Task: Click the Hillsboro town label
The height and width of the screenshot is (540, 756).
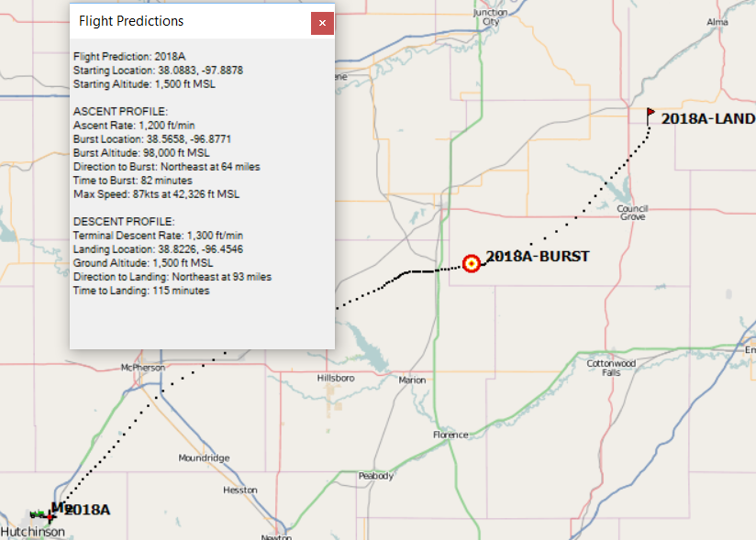Action: (336, 378)
